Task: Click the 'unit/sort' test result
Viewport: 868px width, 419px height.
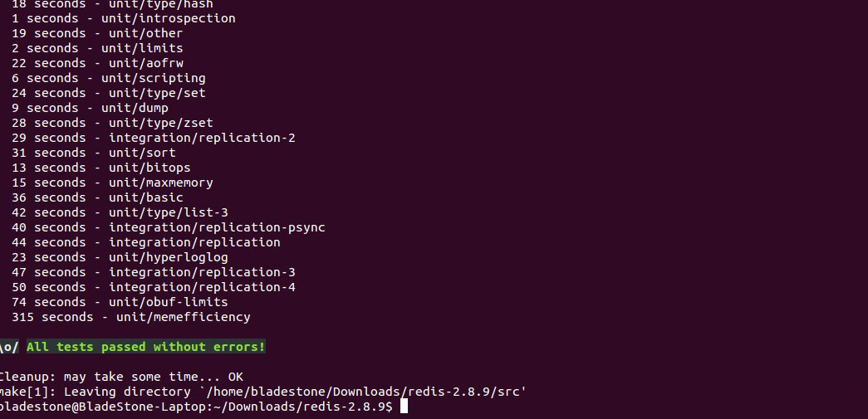Action: pyautogui.click(x=94, y=153)
